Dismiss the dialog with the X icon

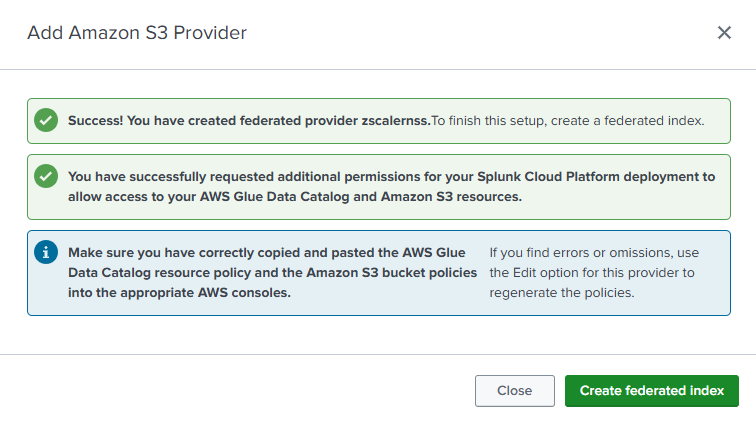pyautogui.click(x=725, y=33)
